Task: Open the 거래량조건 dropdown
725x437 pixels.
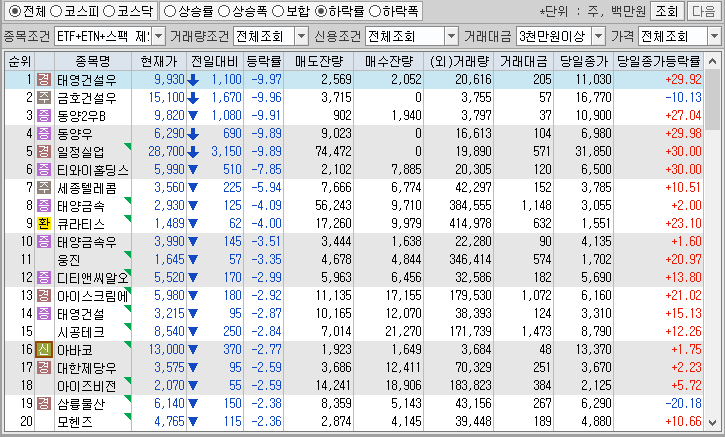Action: click(x=301, y=36)
